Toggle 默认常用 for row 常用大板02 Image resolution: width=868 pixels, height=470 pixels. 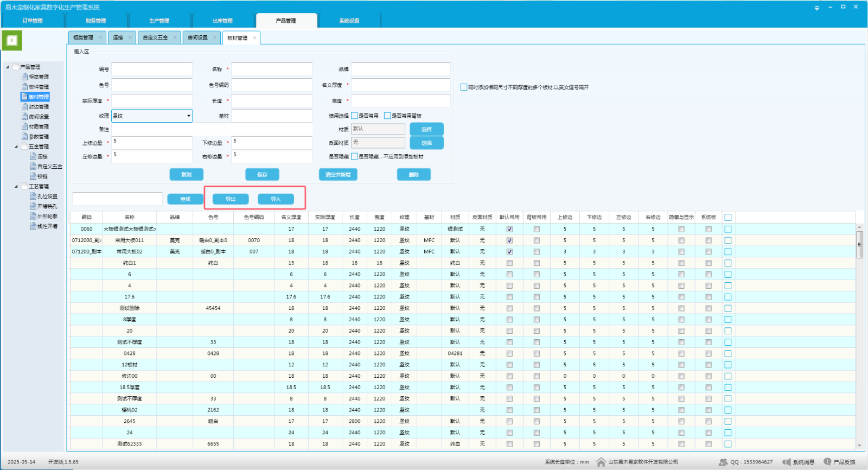pos(509,252)
